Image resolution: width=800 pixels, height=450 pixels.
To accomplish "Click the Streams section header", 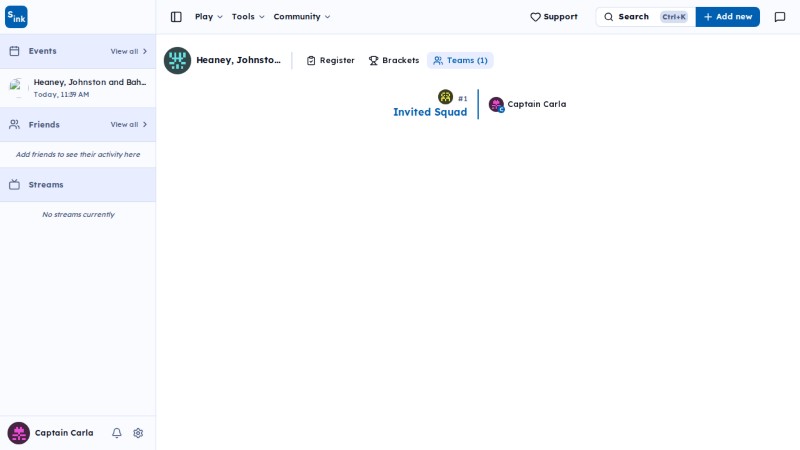I will tap(78, 185).
